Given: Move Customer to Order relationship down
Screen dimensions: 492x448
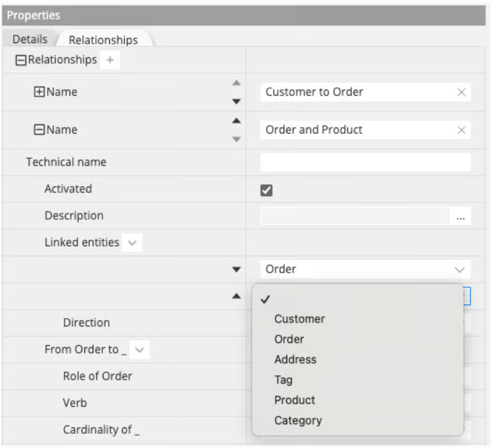Looking at the screenshot, I should pos(236,102).
